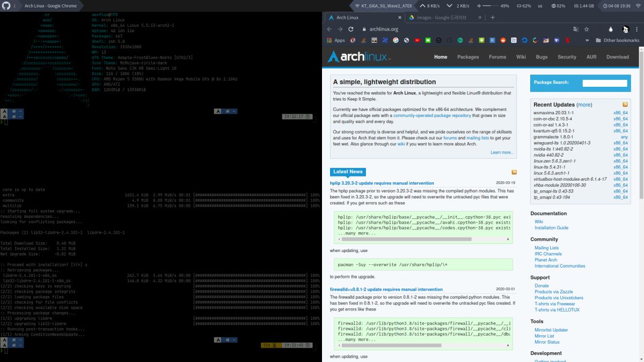
Task: Click the Package Search field
Action: [x=605, y=83]
